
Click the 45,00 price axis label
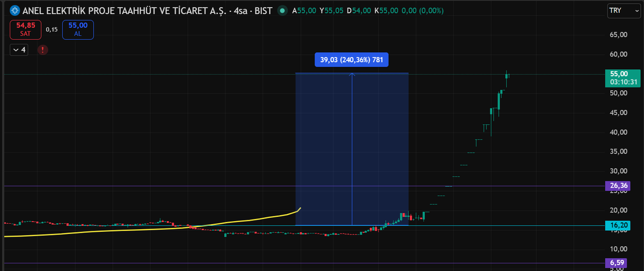pos(618,113)
